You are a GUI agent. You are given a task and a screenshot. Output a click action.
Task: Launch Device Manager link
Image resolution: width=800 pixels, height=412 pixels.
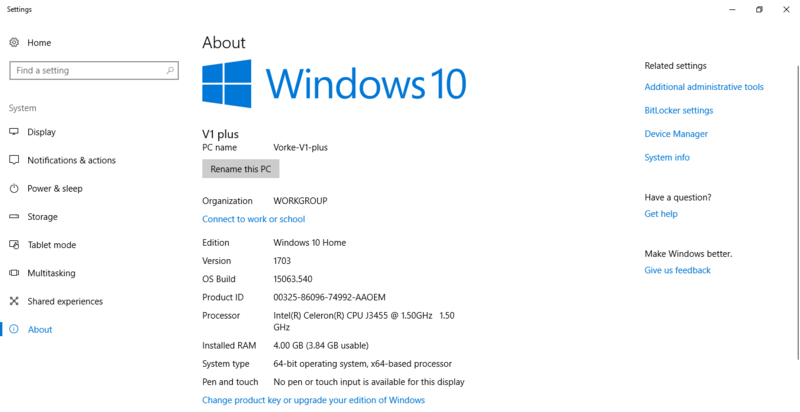676,134
